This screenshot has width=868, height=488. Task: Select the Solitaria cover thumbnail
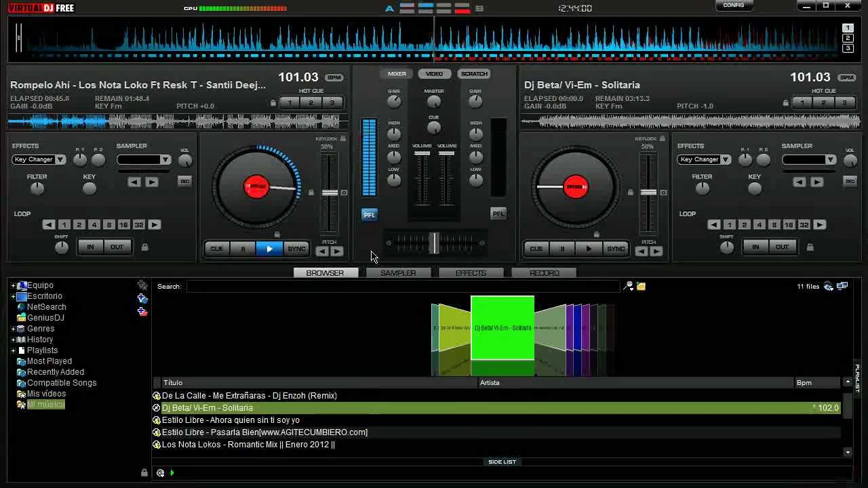pyautogui.click(x=502, y=328)
